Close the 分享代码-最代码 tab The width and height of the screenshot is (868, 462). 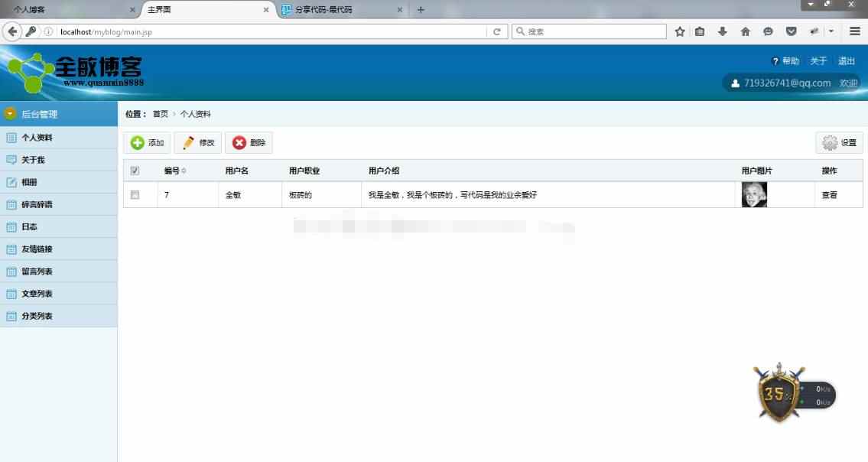pos(400,9)
